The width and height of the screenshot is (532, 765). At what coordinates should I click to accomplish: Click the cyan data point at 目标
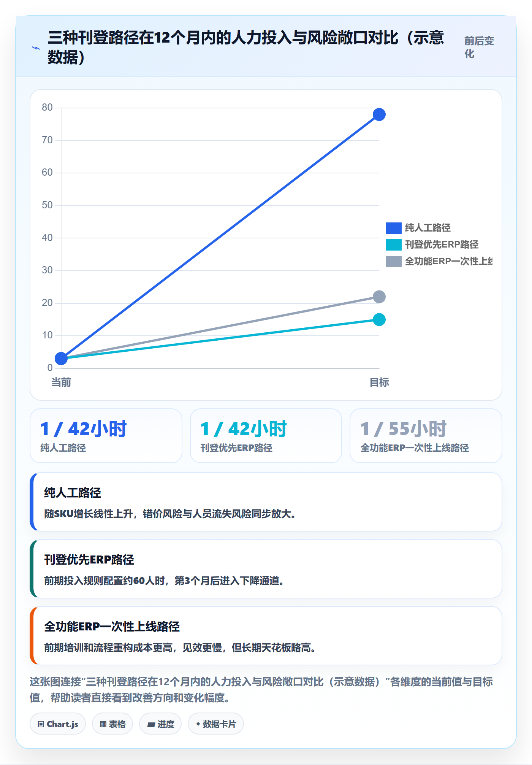point(379,319)
